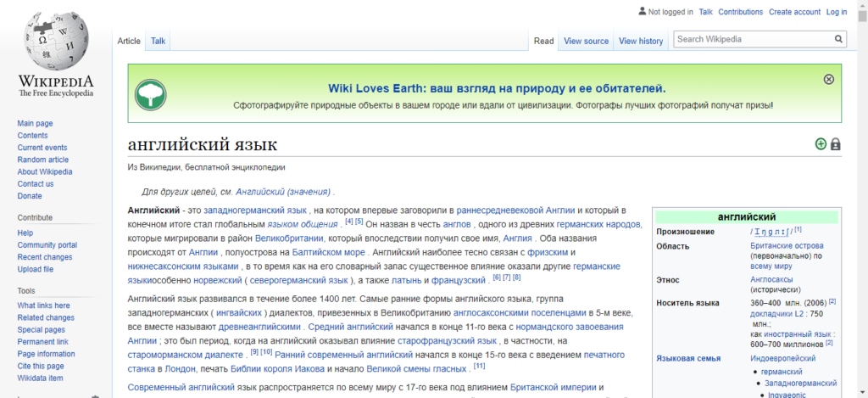Click citation reference number 4
Screen dimensions: 868x398
click(x=349, y=222)
